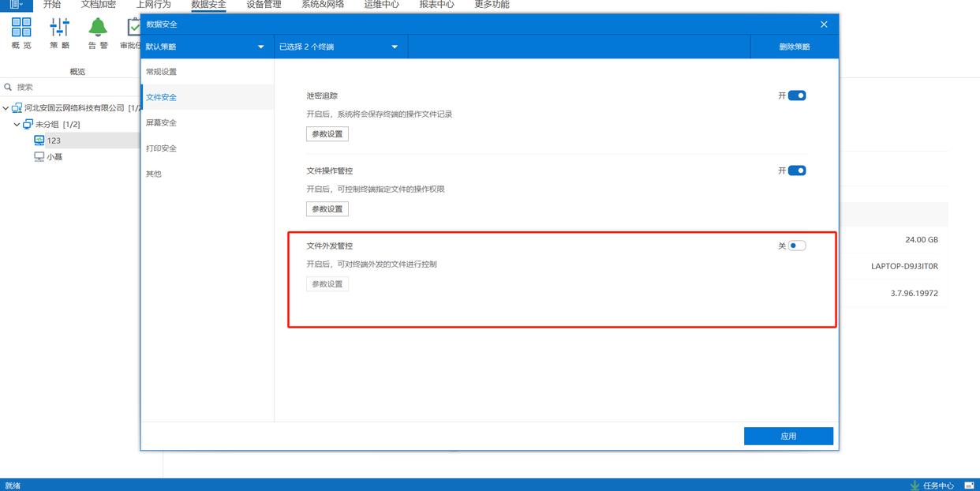
Task: Open the 文档加密 menu tab
Action: tap(99, 5)
